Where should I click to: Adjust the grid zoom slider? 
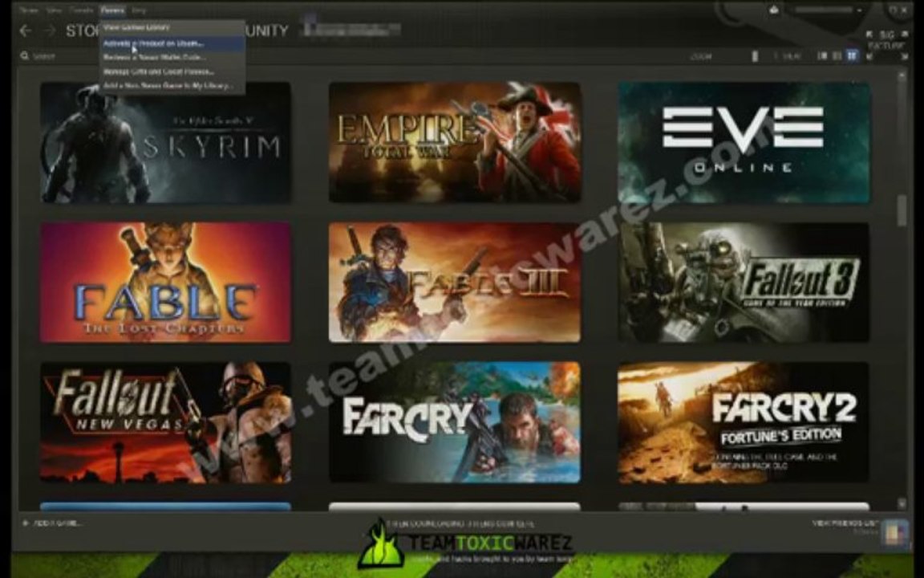click(x=755, y=56)
